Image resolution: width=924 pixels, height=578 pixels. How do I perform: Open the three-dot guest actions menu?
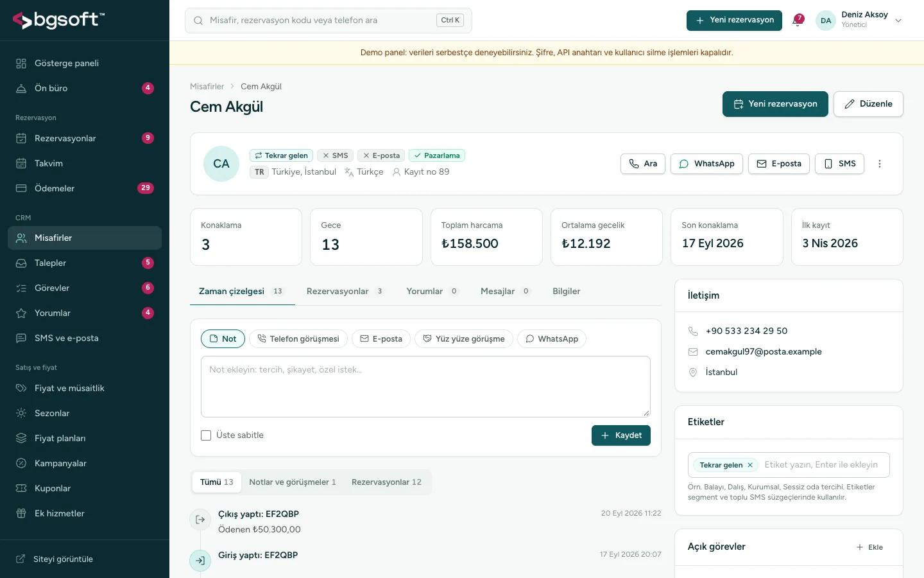click(880, 164)
